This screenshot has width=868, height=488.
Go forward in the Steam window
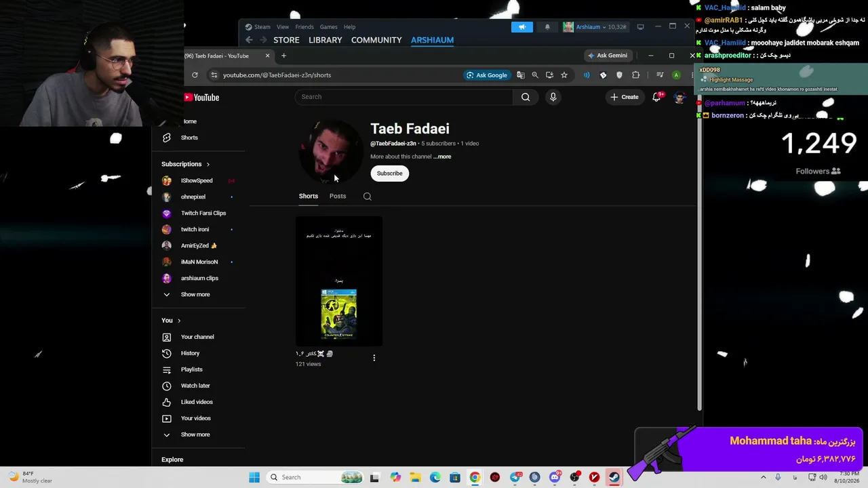point(262,40)
